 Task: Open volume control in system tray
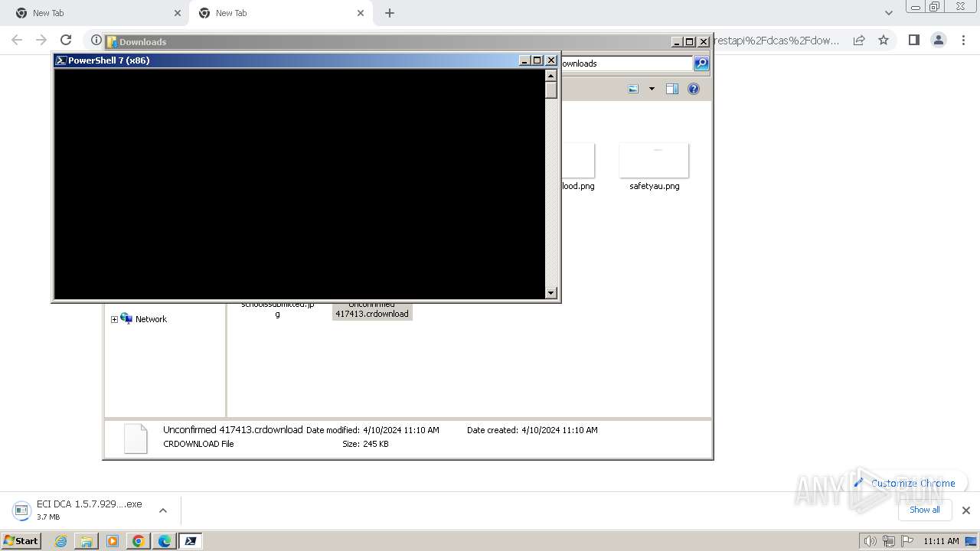click(x=870, y=541)
